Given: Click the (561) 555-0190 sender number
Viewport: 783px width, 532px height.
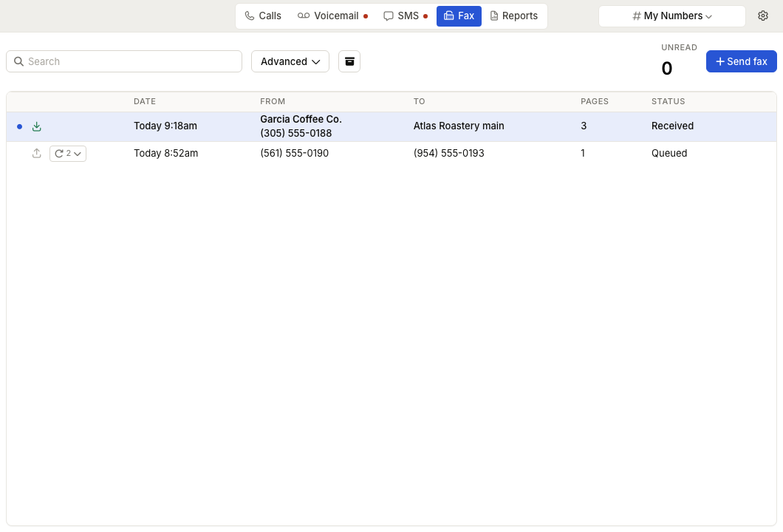Looking at the screenshot, I should point(294,154).
